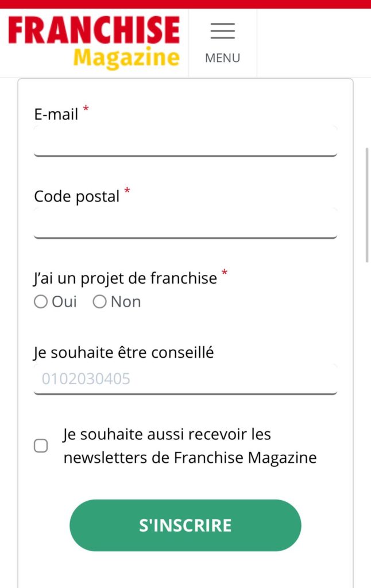Open the hamburger menu icon
Image resolution: width=371 pixels, height=588 pixels.
(x=222, y=31)
